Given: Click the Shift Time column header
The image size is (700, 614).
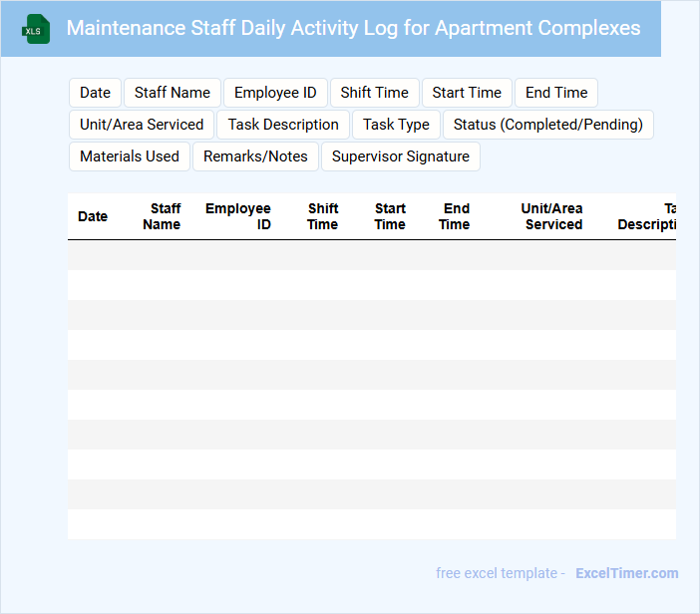Looking at the screenshot, I should pyautogui.click(x=323, y=216).
